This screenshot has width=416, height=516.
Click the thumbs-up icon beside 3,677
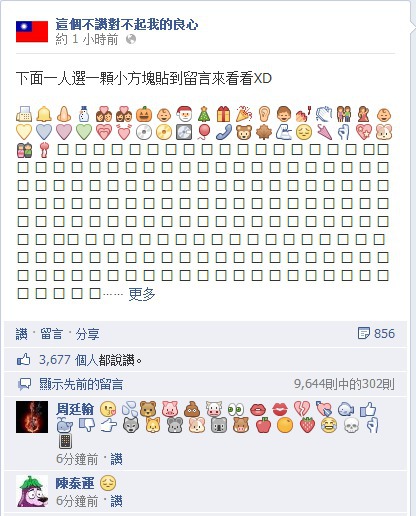pos(23,360)
